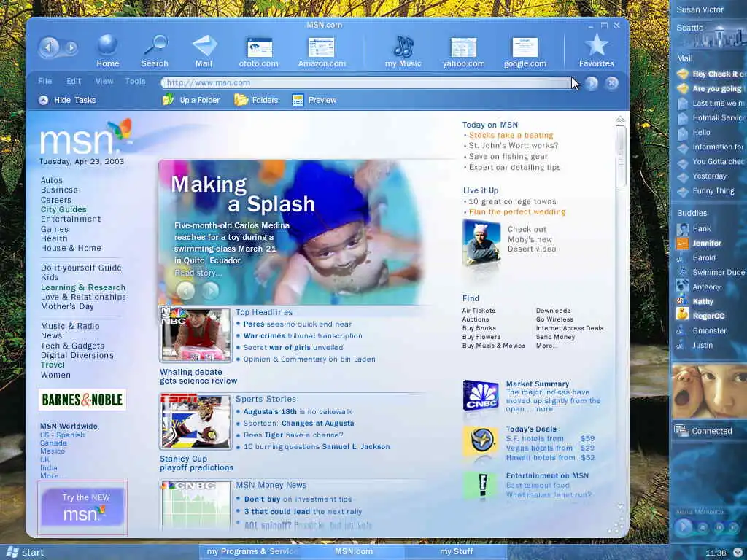The width and height of the screenshot is (747, 560).
Task: Select buddy Kathy in sidebar
Action: pyautogui.click(x=695, y=301)
